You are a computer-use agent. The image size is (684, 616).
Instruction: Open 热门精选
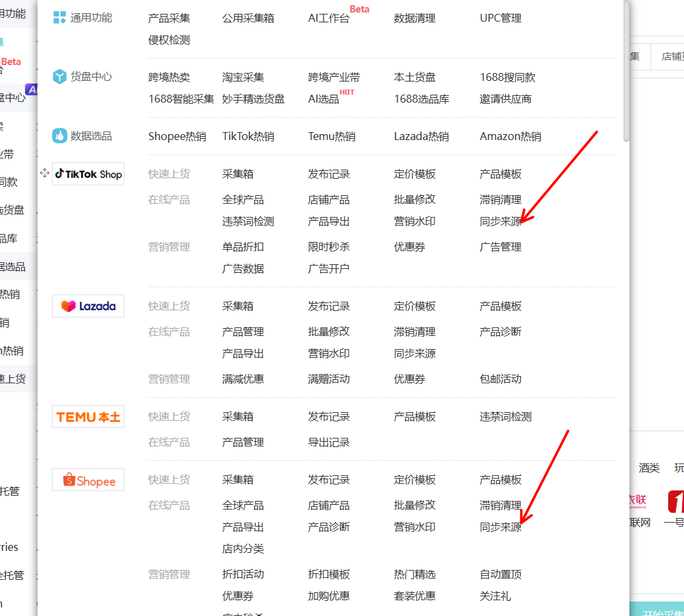click(415, 574)
